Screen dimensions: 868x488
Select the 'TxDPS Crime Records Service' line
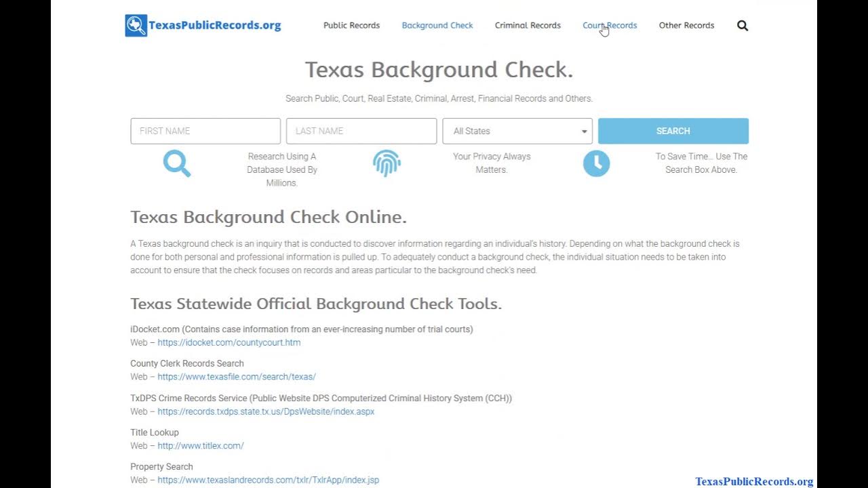(x=321, y=398)
